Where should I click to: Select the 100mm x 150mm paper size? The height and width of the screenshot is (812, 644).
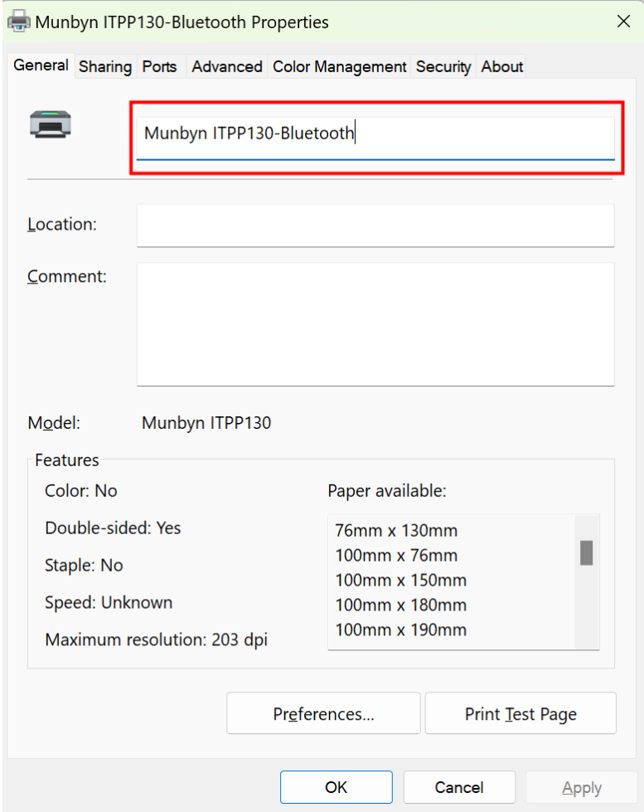pyautogui.click(x=400, y=580)
